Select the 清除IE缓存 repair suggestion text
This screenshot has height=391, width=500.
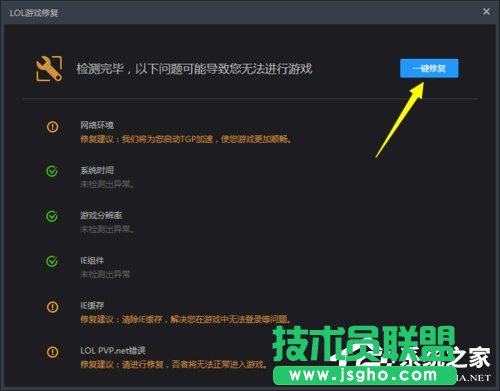[x=185, y=319]
